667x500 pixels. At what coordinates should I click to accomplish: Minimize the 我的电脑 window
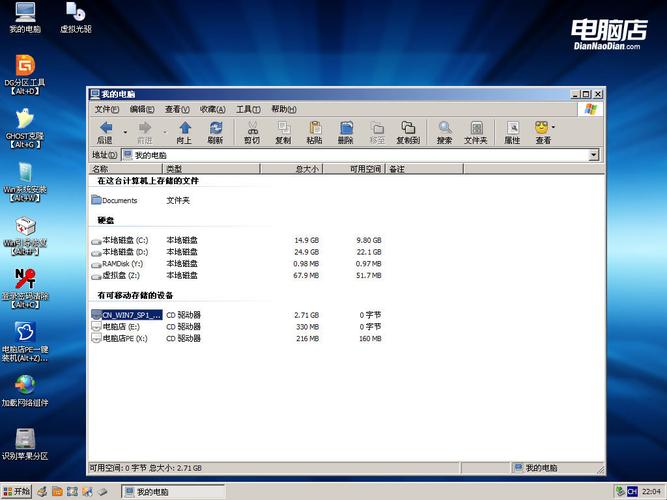click(x=575, y=94)
